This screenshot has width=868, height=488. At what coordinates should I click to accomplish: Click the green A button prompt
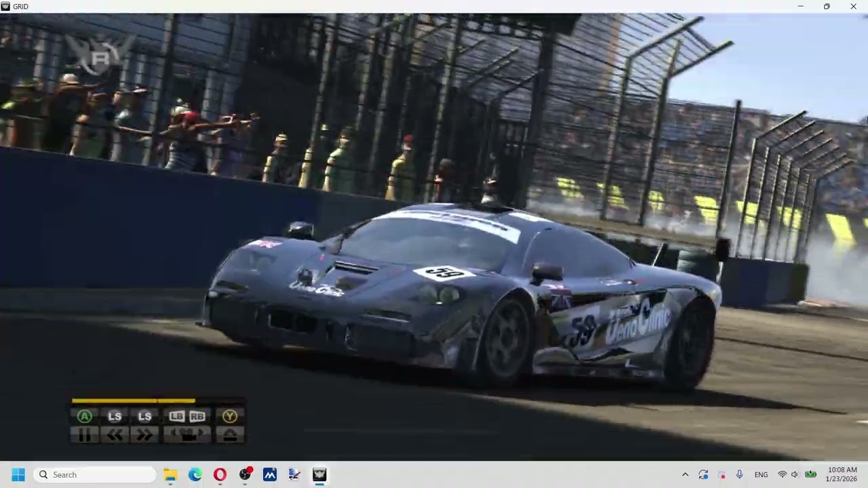click(84, 417)
